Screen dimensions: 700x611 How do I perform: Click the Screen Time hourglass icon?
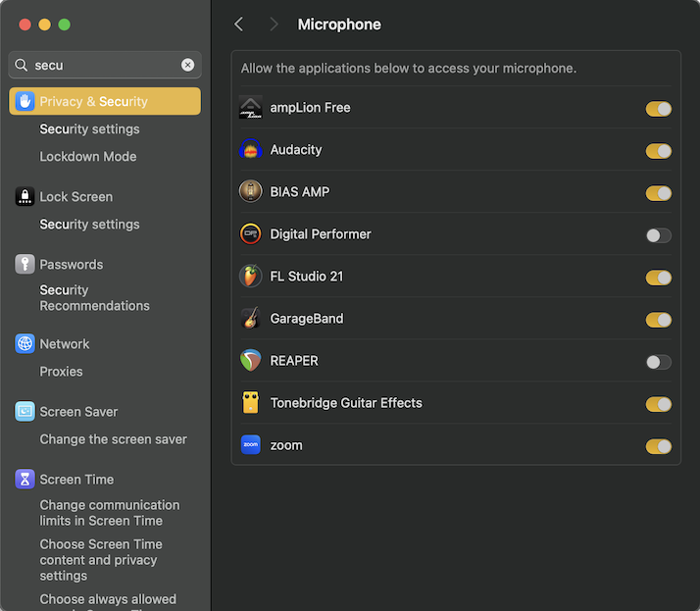coord(25,479)
